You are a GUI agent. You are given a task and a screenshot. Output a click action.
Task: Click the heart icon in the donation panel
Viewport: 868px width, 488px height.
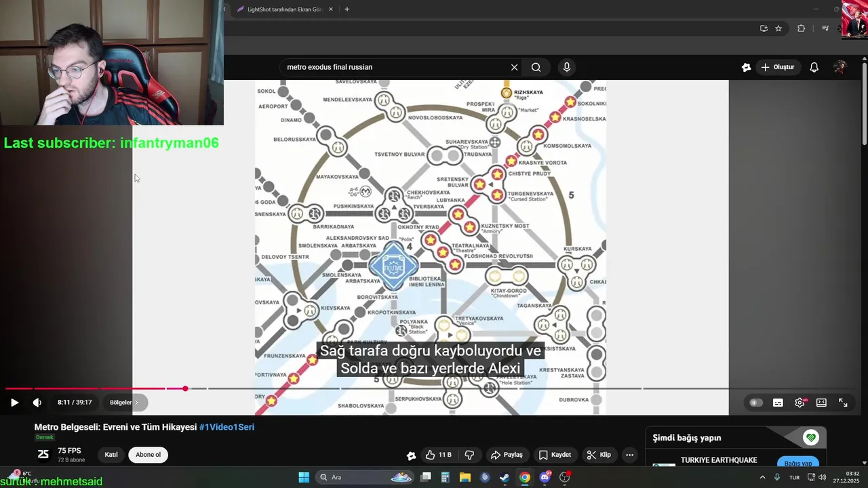coord(811,438)
